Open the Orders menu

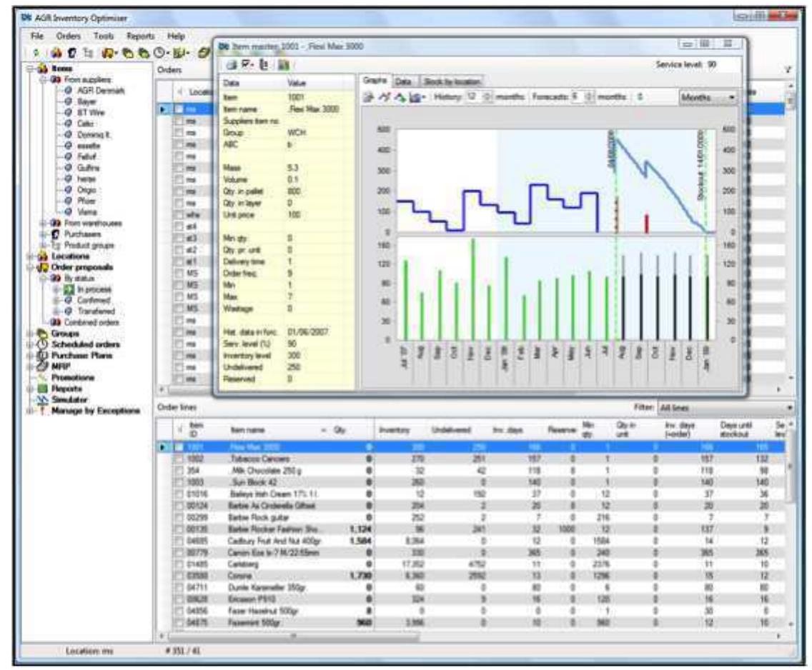69,36
